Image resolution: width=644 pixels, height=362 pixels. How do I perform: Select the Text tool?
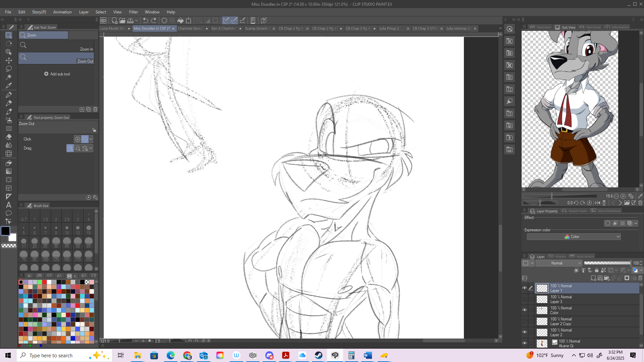tap(9, 205)
